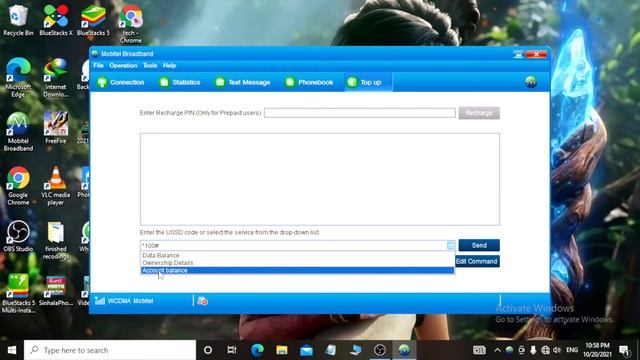The height and width of the screenshot is (360, 640).
Task: Select the Mobitel Broadband desktop icon
Action: pos(18,132)
